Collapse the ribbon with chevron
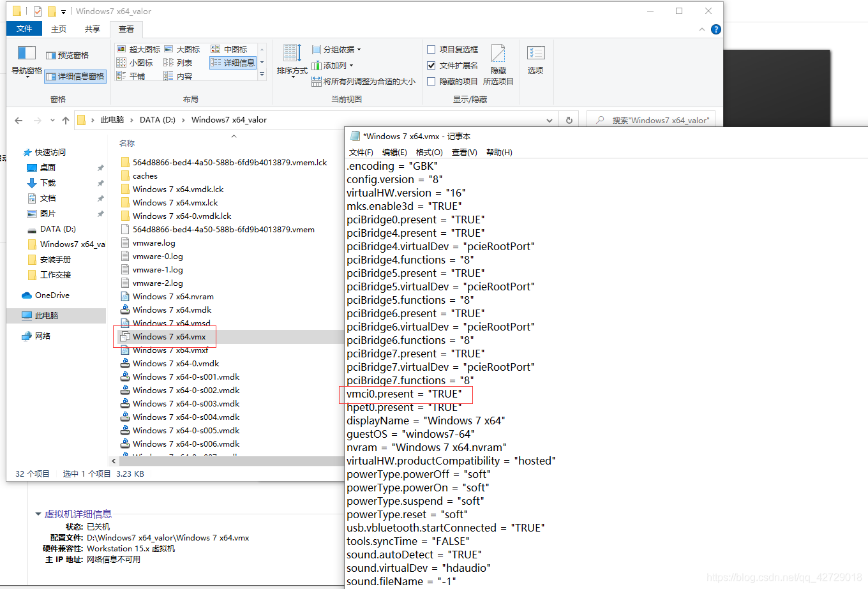This screenshot has height=589, width=868. pos(702,29)
